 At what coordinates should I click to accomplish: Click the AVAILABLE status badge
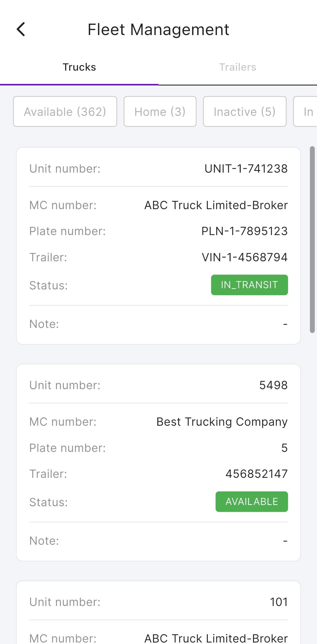pyautogui.click(x=252, y=502)
